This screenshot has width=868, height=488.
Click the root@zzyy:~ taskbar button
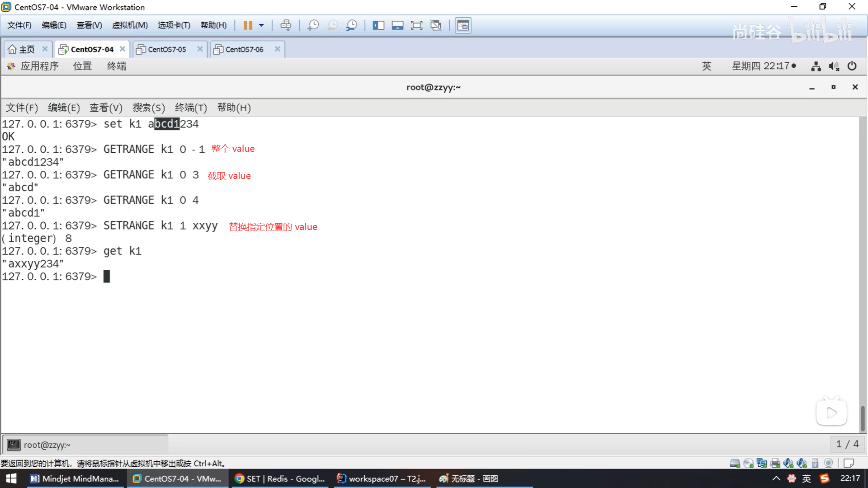coord(86,445)
